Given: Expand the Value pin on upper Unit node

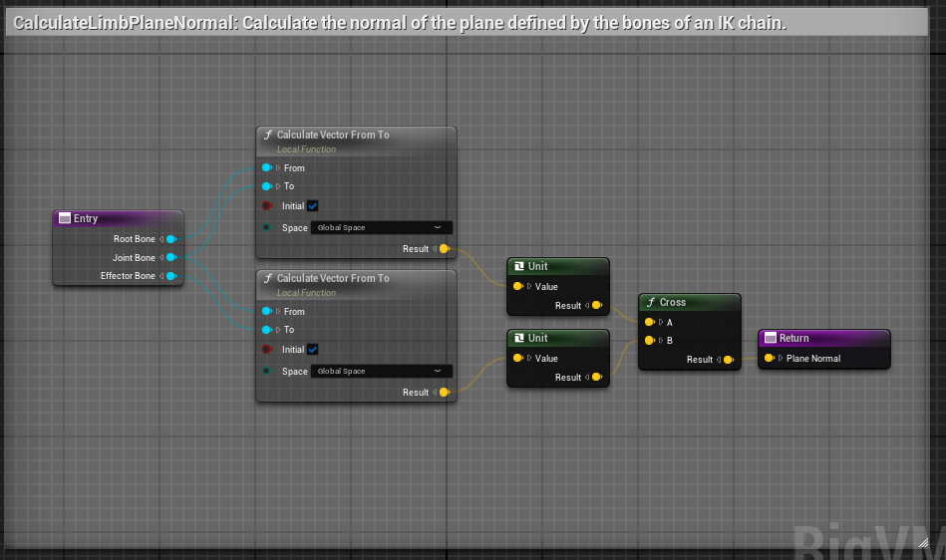Looking at the screenshot, I should pos(529,286).
